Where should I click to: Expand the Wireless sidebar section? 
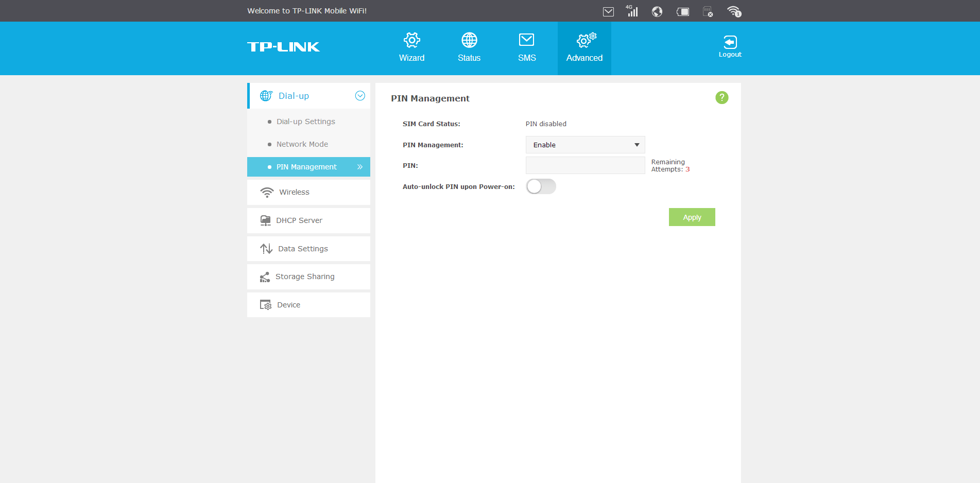(x=308, y=192)
